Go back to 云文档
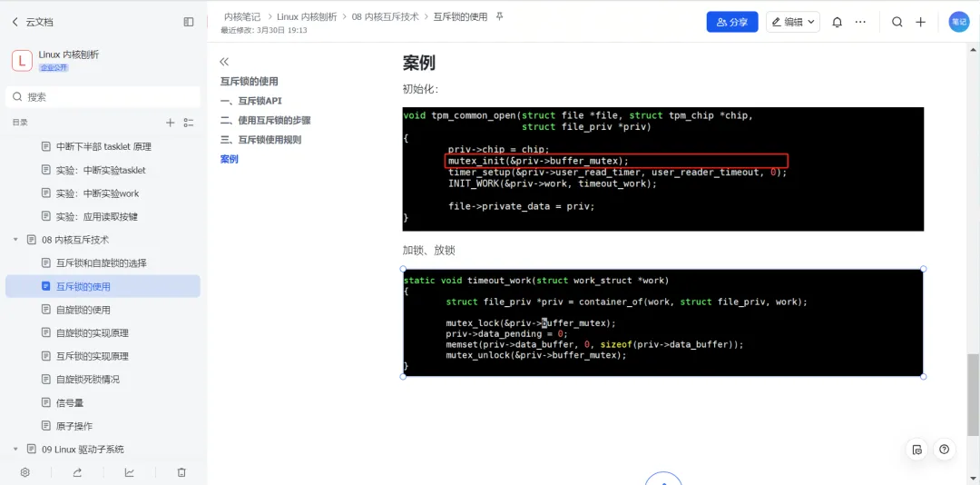The image size is (980, 485). click(33, 22)
